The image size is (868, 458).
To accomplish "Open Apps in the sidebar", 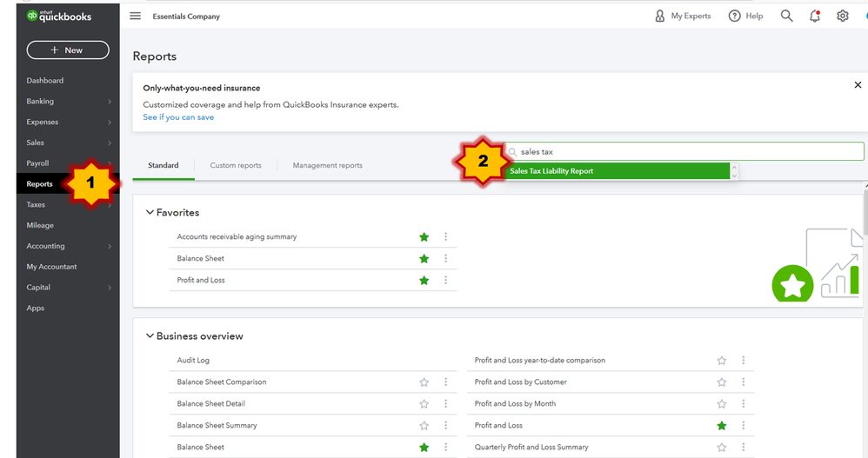I will pyautogui.click(x=35, y=309).
